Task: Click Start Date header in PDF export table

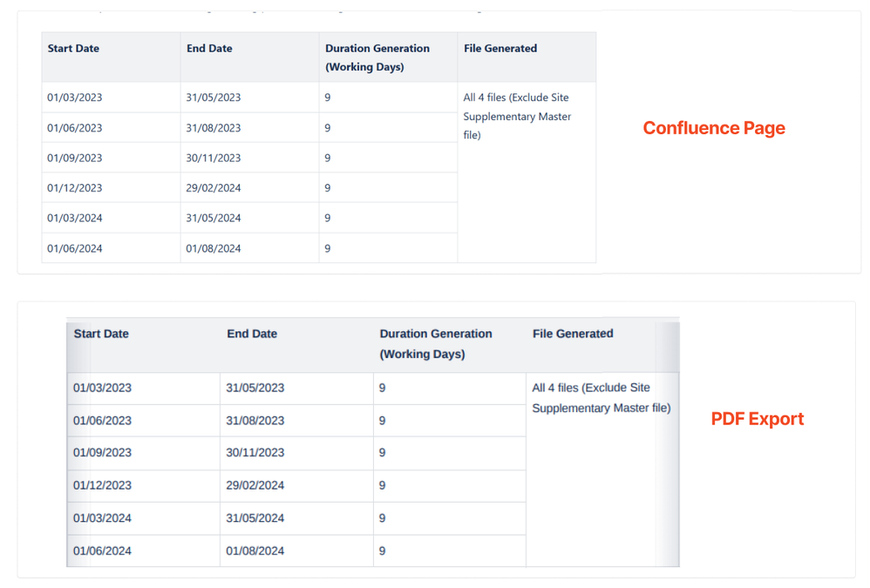Action: point(144,345)
